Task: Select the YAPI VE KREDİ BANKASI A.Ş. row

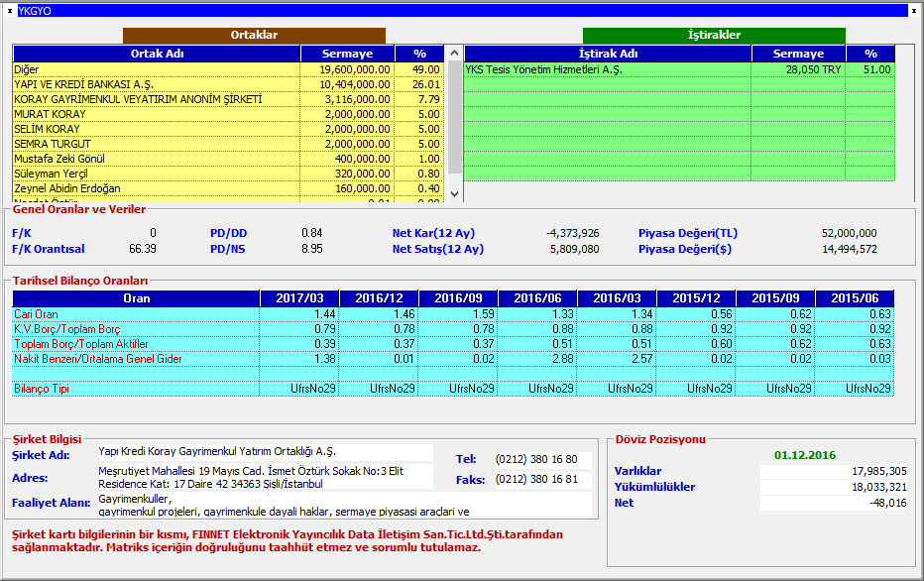Action: coord(227,84)
